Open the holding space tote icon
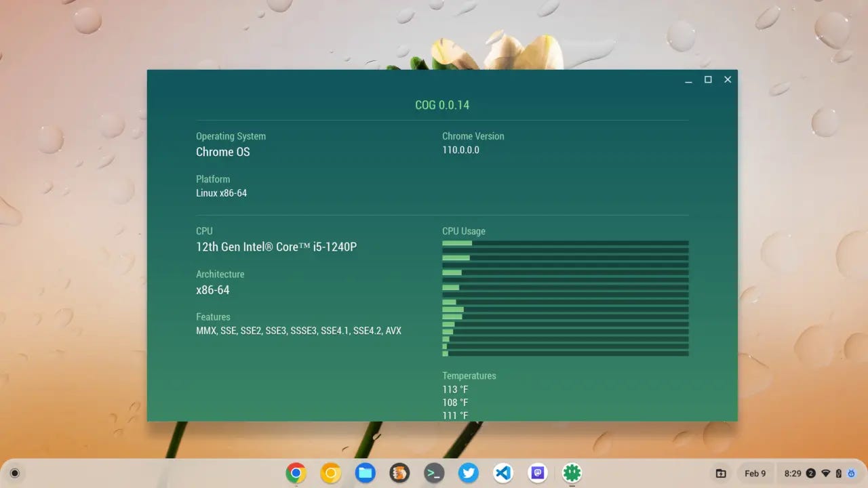The height and width of the screenshot is (488, 868). point(721,473)
